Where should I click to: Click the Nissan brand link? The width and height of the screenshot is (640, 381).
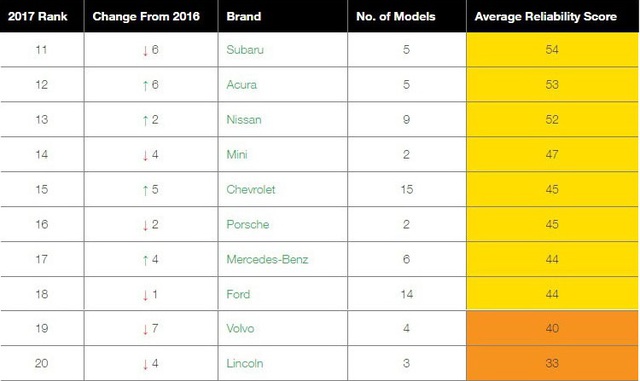[244, 120]
